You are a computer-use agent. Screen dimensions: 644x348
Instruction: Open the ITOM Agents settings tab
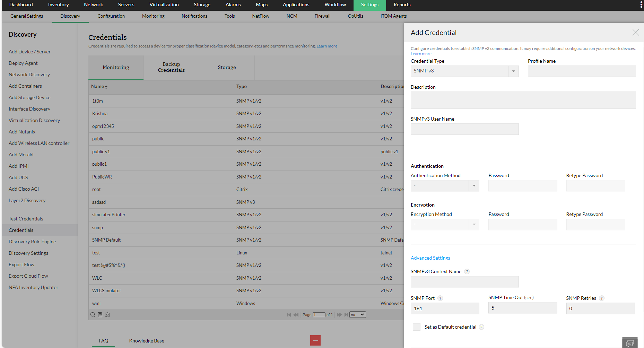coord(393,16)
